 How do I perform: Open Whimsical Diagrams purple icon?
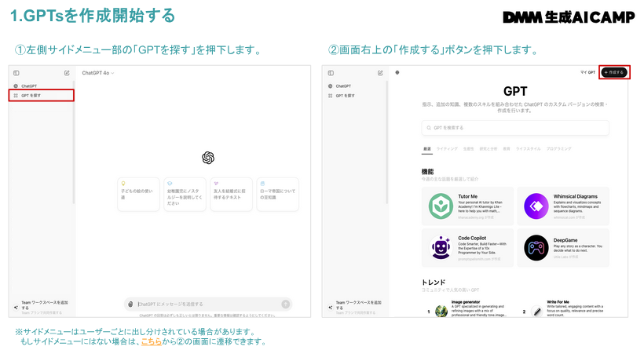(536, 206)
